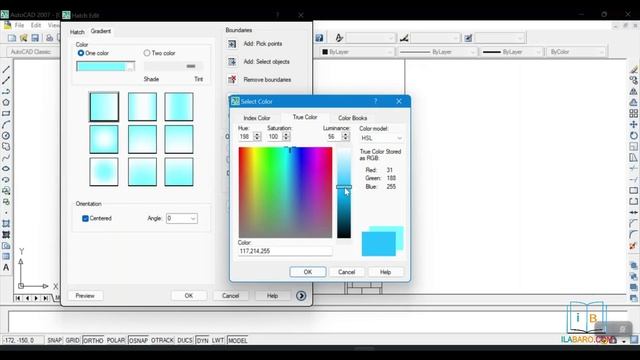Click the Open file icon in toolbar

pyautogui.click(x=24, y=38)
